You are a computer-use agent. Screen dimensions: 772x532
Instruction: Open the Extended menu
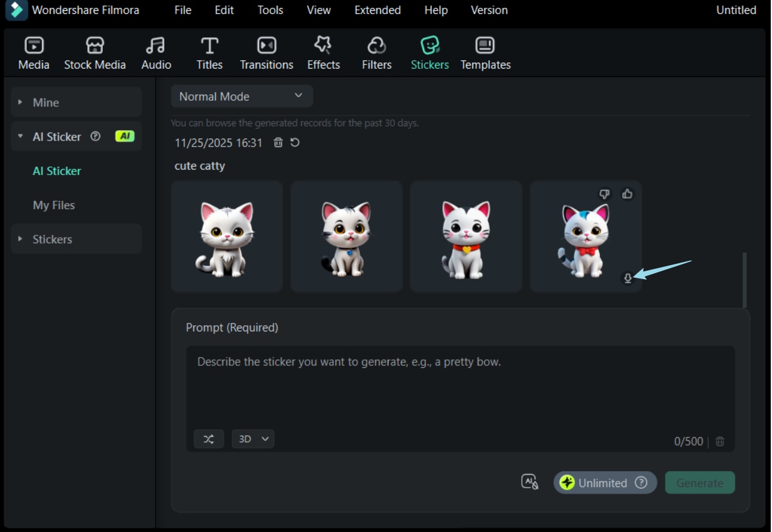pyautogui.click(x=377, y=10)
